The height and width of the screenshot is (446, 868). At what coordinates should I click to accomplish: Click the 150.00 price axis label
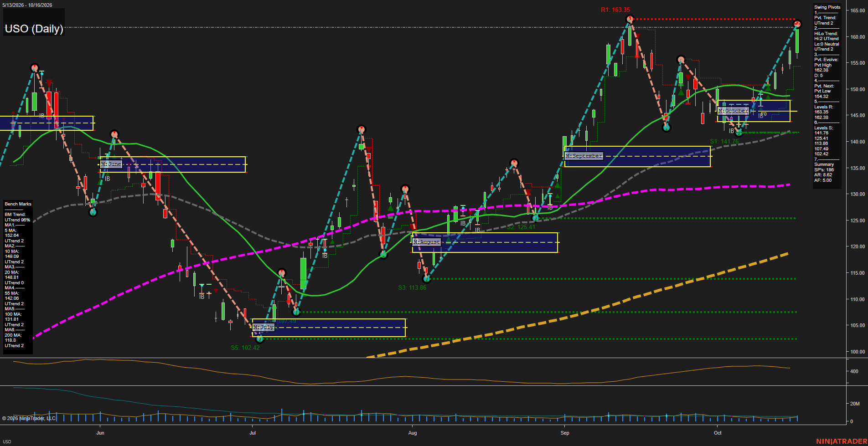pos(858,89)
